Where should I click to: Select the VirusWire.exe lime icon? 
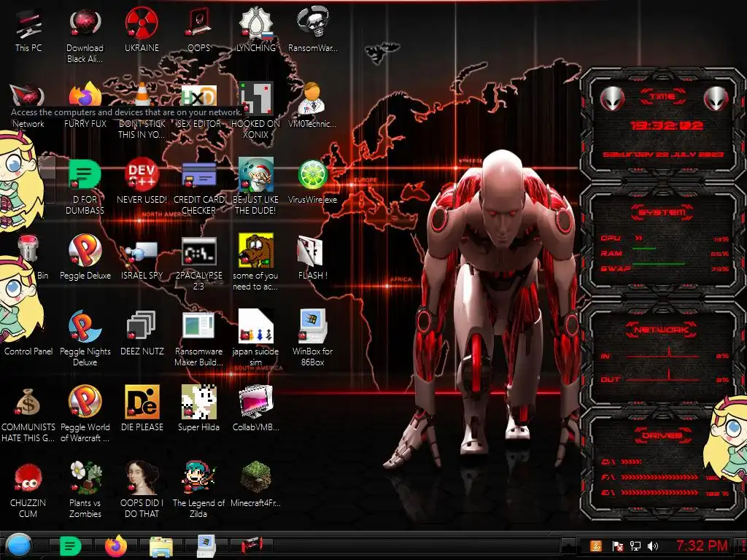(x=312, y=182)
